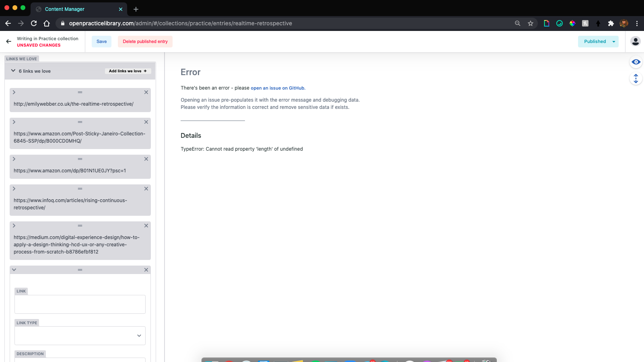Open the puzzle-piece extensions icon
Viewport: 644px width, 362px height.
(x=611, y=23)
